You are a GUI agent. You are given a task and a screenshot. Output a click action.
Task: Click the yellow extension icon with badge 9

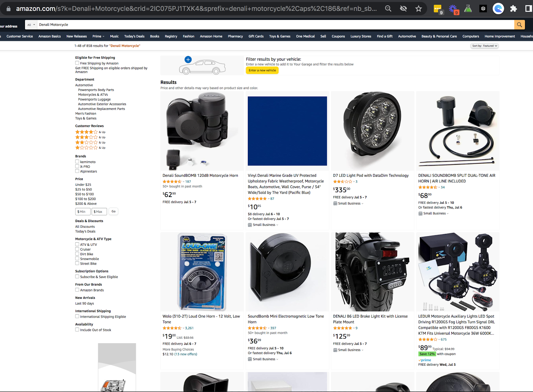click(x=438, y=9)
